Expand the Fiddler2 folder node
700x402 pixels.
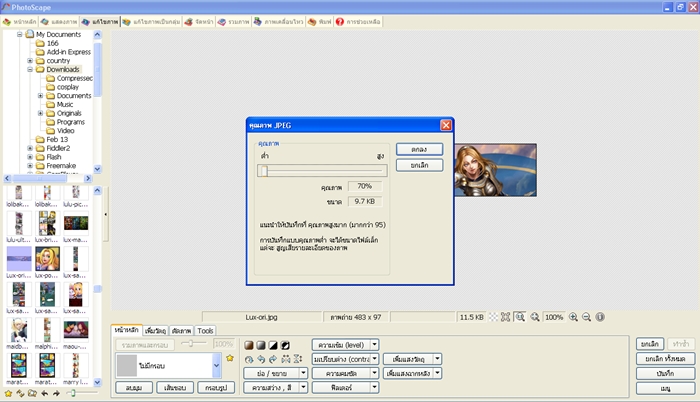coord(30,148)
